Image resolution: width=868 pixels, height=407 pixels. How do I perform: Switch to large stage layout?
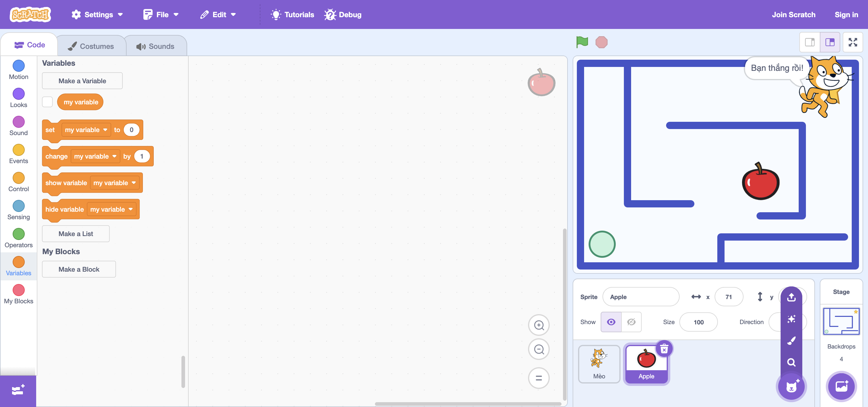830,42
